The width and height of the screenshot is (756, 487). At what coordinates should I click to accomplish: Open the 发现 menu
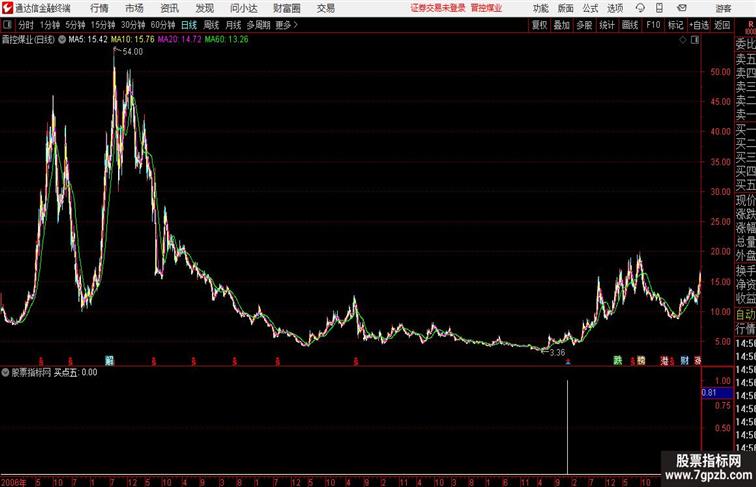point(204,8)
